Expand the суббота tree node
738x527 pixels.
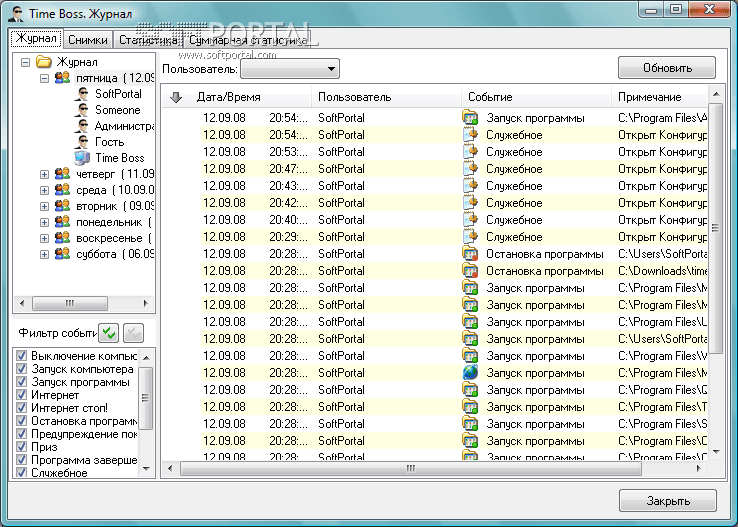(44, 255)
